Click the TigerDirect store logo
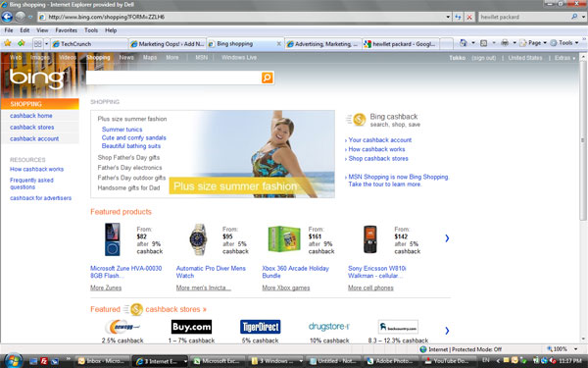This screenshot has height=368, width=588. [x=261, y=327]
